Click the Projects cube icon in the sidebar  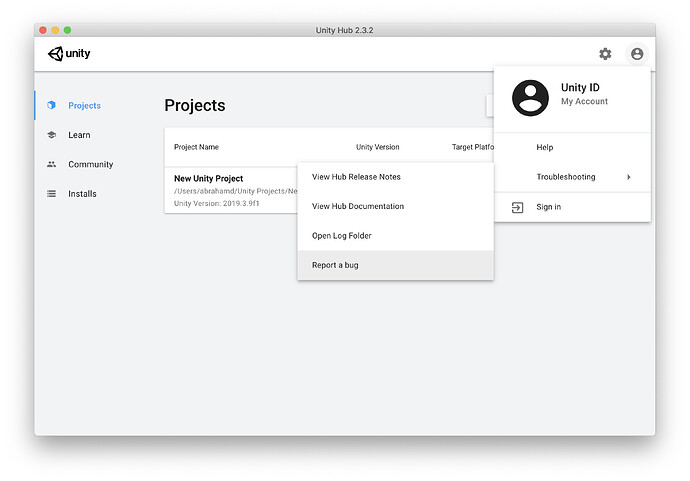click(51, 105)
